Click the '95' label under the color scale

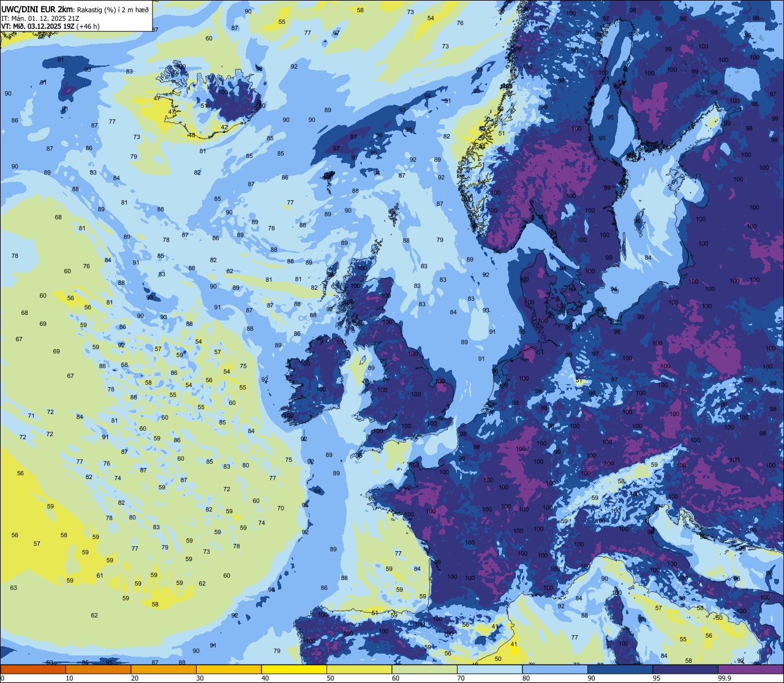(x=657, y=678)
